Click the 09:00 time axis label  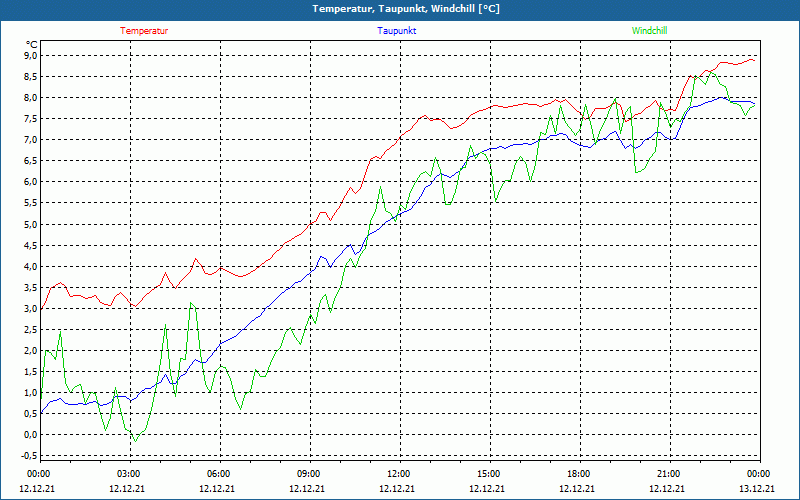click(307, 474)
